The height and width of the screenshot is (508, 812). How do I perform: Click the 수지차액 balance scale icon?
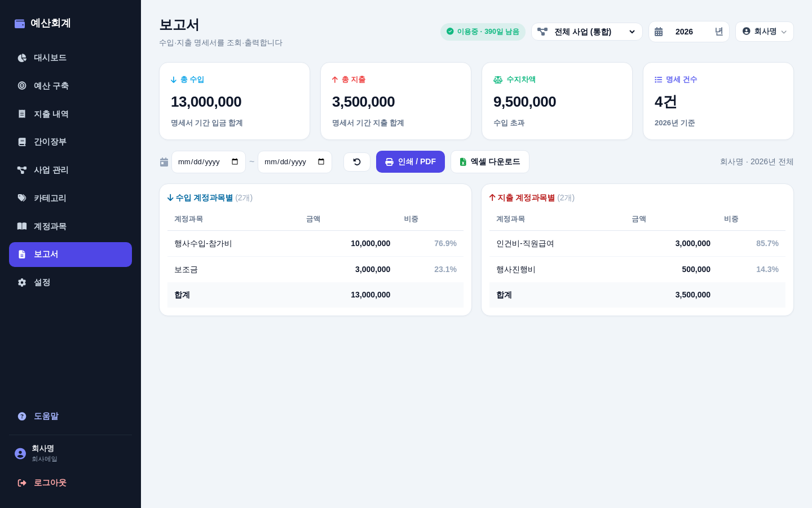(x=498, y=80)
